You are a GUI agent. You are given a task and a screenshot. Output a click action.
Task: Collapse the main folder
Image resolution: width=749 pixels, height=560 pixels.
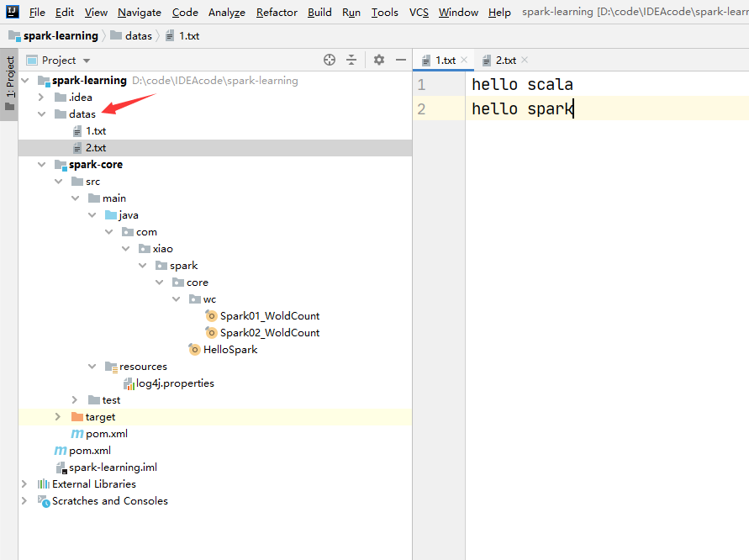click(x=75, y=198)
